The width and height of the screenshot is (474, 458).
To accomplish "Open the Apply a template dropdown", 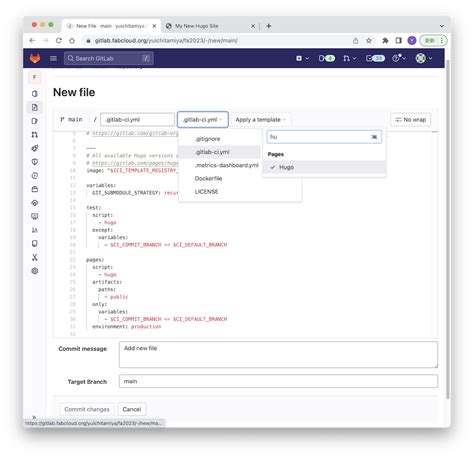I will 261,120.
